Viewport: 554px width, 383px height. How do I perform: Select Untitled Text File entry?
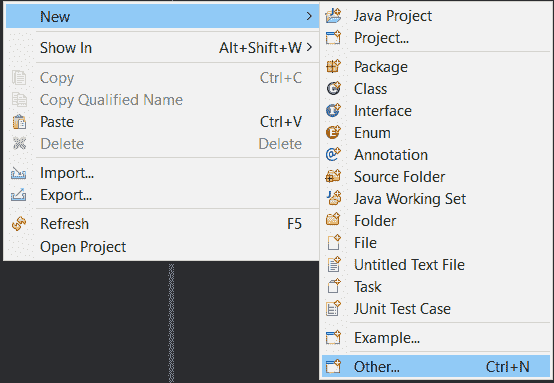point(436,264)
